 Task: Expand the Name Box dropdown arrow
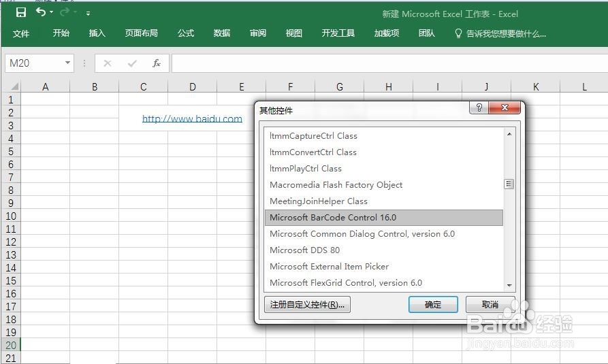(x=67, y=63)
